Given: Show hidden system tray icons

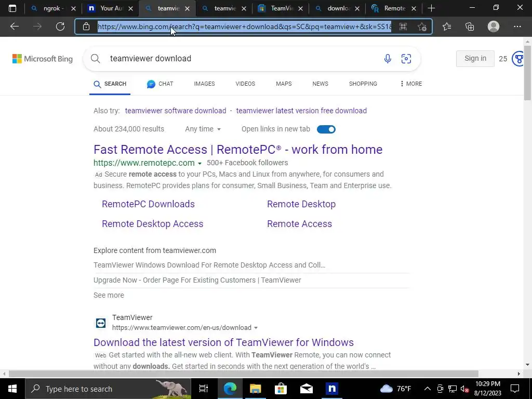Looking at the screenshot, I should pyautogui.click(x=428, y=389).
